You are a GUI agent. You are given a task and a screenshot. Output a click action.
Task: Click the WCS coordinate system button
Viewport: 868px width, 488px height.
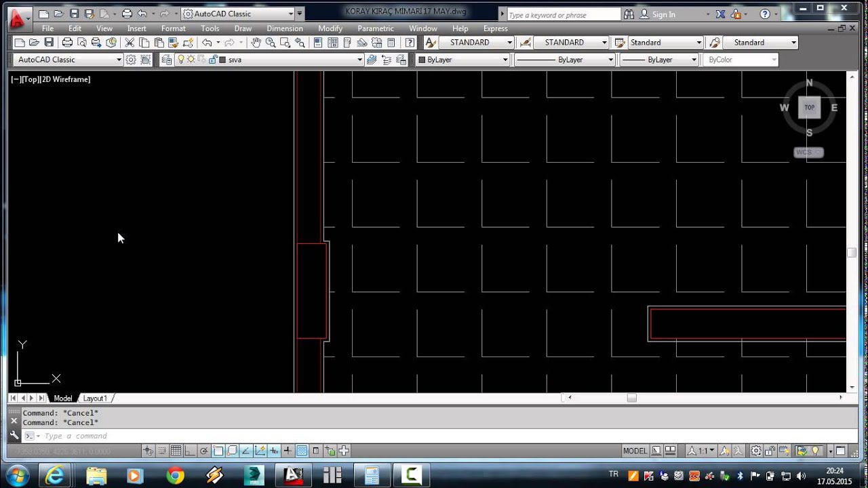(x=808, y=152)
